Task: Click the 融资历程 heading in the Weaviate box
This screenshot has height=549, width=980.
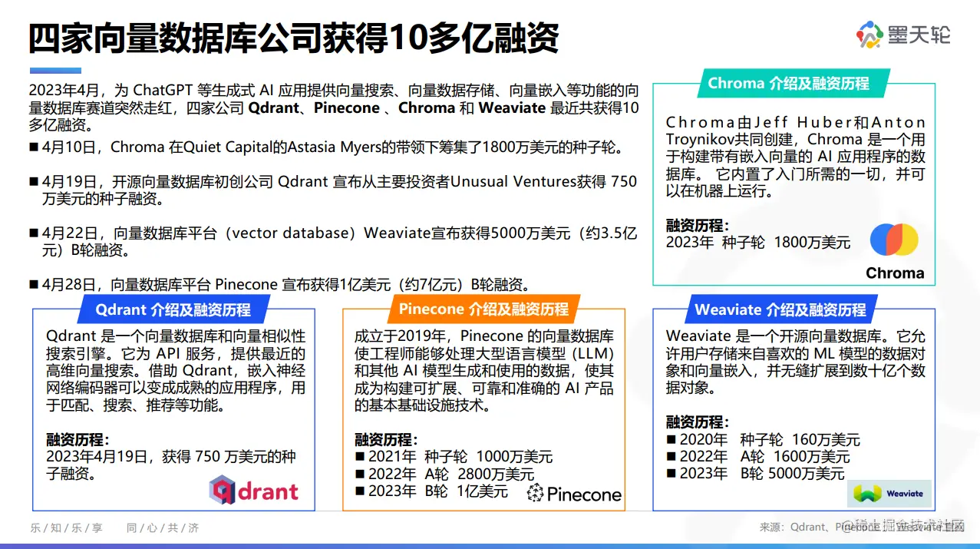Action: [698, 422]
